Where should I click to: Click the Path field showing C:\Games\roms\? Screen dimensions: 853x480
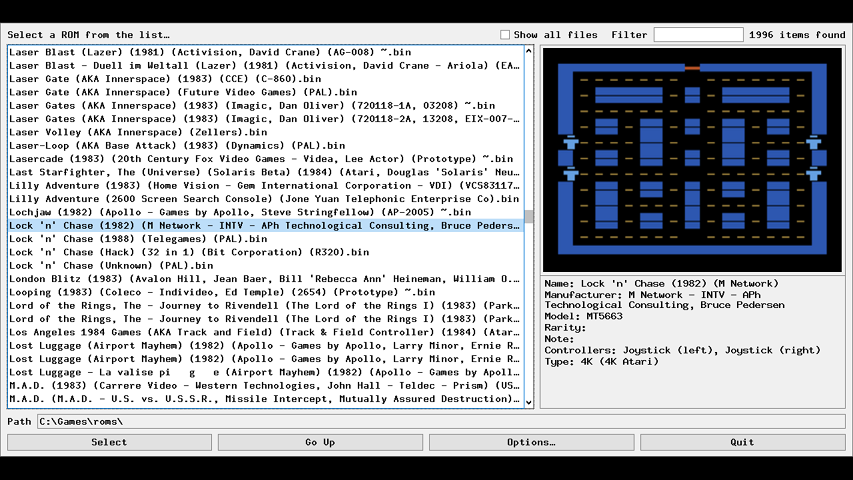tap(441, 422)
